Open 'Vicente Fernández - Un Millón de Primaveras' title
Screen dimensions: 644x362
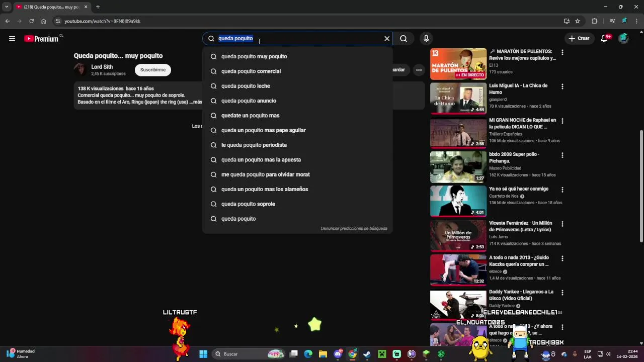click(521, 226)
